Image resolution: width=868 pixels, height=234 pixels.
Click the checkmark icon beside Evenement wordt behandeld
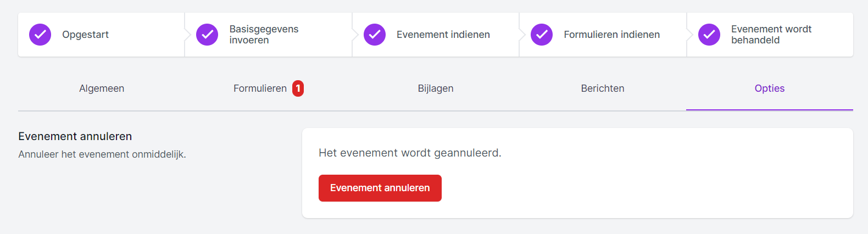pos(709,35)
